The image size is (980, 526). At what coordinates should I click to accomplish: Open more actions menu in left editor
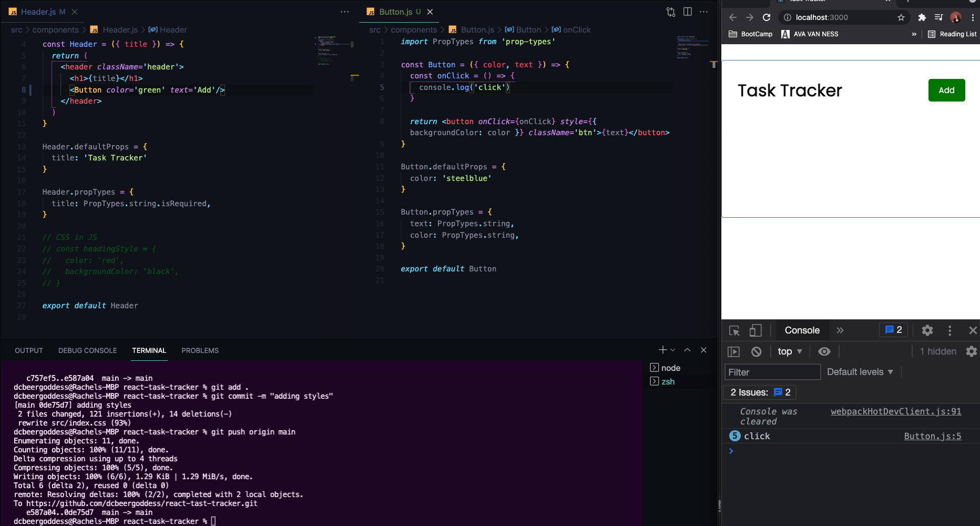[x=345, y=12]
